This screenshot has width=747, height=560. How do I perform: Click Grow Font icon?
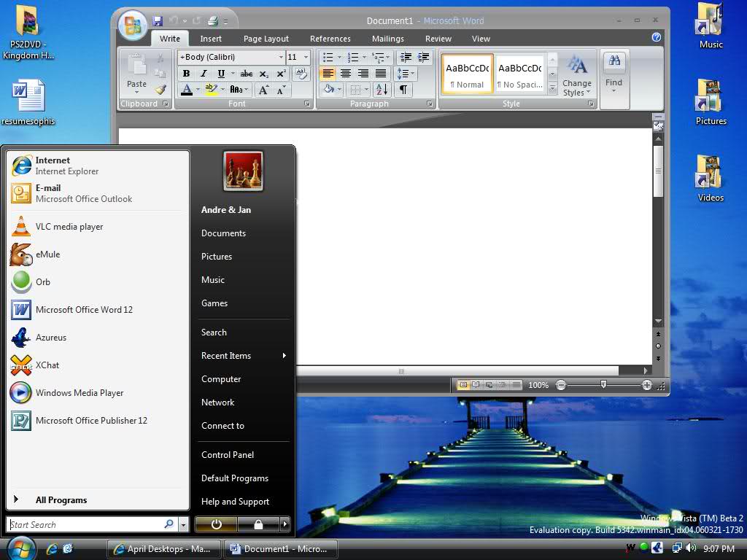(263, 90)
